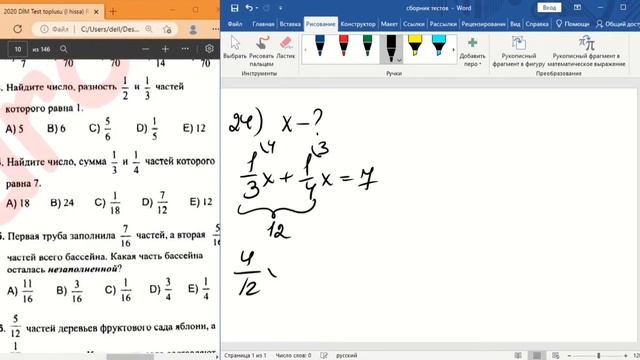Open the Макет tab

(x=389, y=24)
